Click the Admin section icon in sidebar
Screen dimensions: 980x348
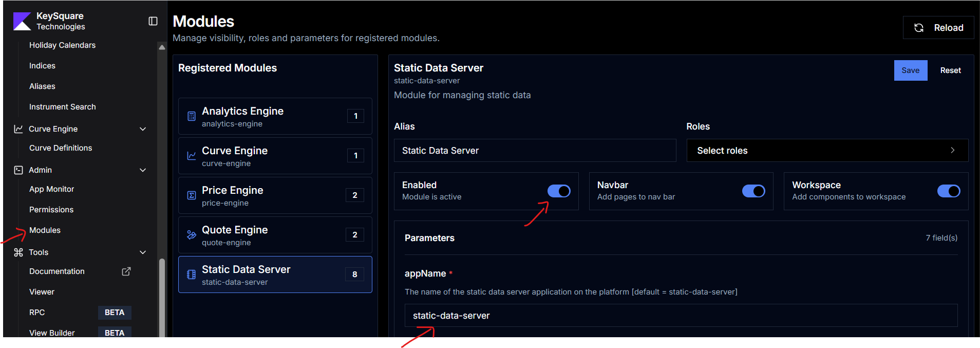point(18,170)
